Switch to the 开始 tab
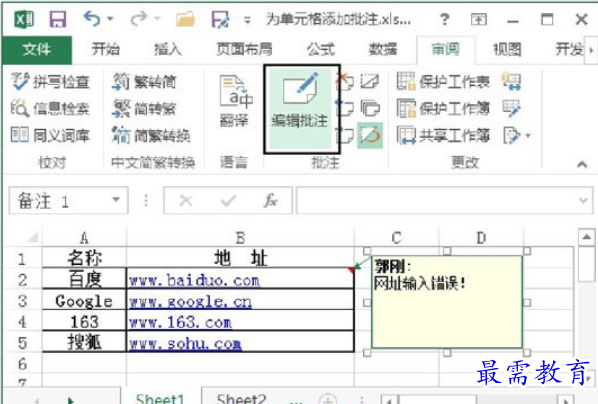 [106, 49]
